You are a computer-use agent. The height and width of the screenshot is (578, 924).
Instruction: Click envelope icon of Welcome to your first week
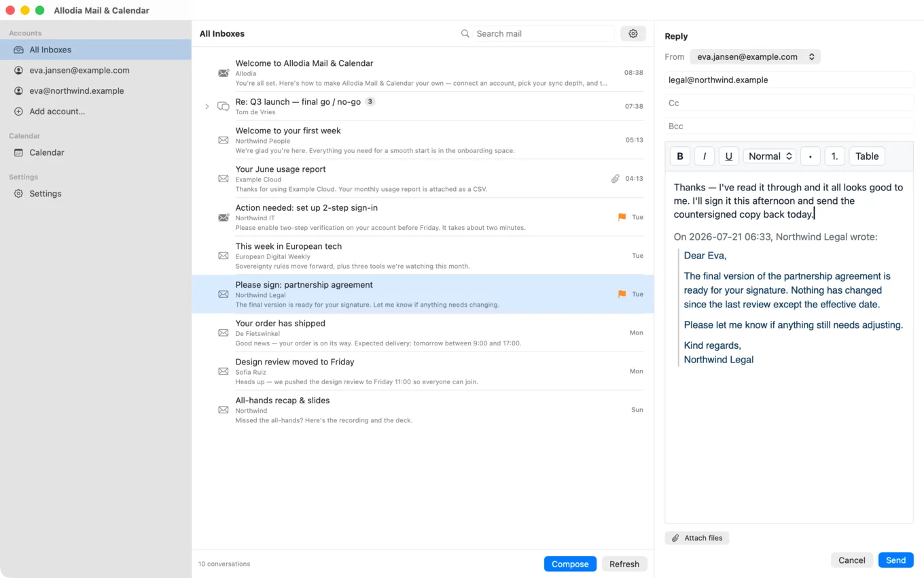coord(223,140)
